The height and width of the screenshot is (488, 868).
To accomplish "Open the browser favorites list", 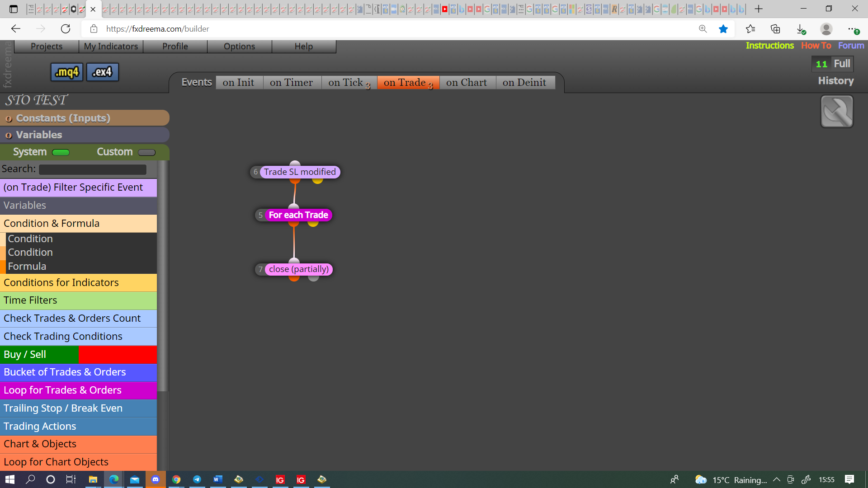I will (x=750, y=29).
